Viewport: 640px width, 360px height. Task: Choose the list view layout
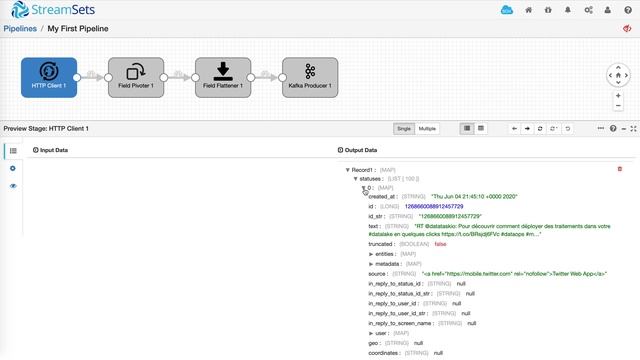coord(467,129)
